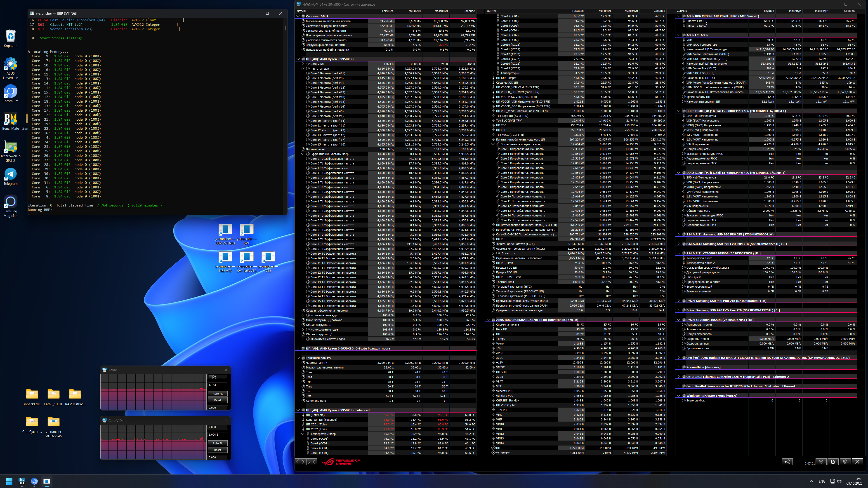Click Auto Fit in the Vcore graph

(x=217, y=393)
